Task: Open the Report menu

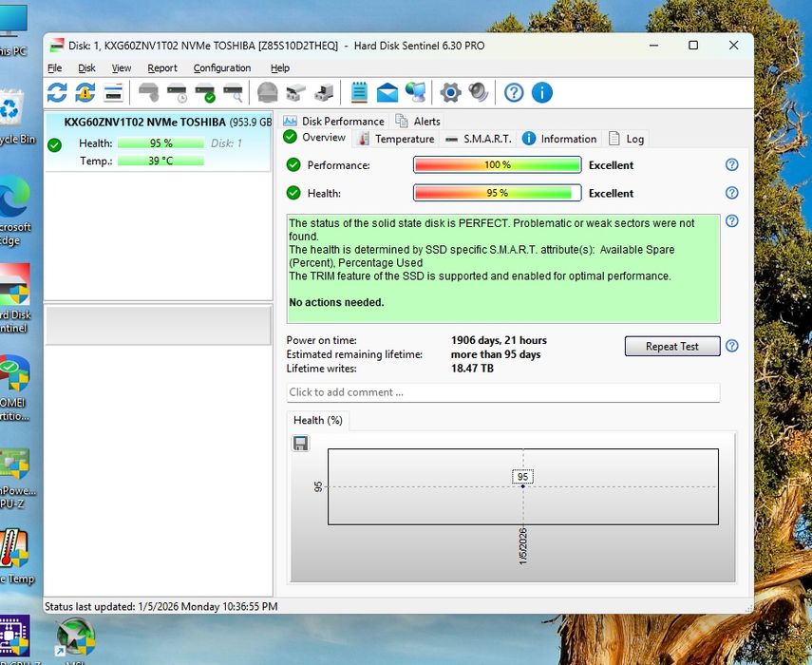Action: (x=162, y=67)
